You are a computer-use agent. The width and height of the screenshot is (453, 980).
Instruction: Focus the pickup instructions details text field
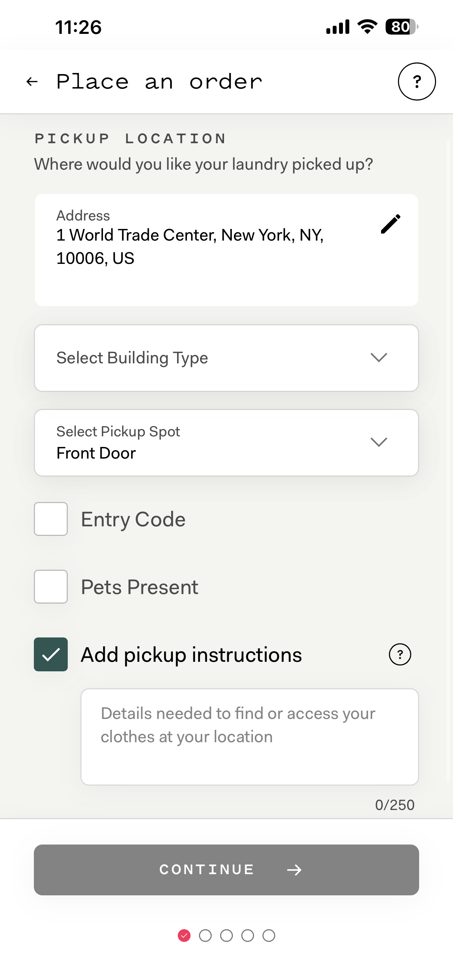(x=249, y=737)
